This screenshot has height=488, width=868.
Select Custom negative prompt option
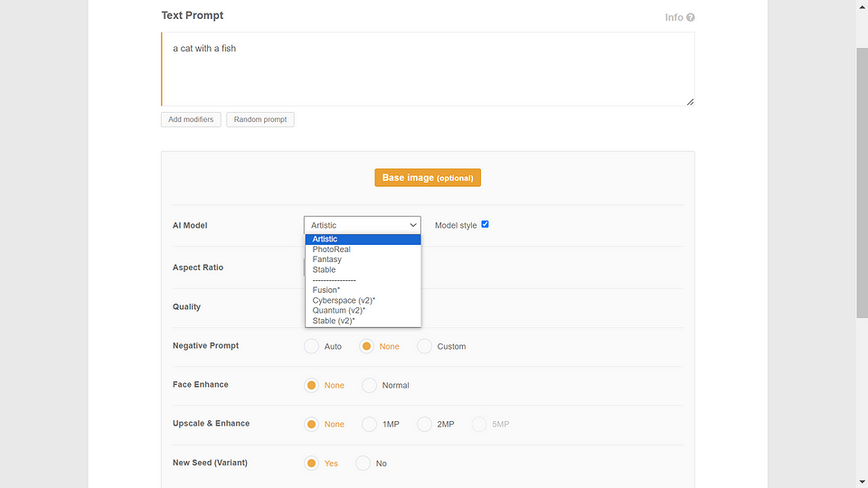click(425, 346)
